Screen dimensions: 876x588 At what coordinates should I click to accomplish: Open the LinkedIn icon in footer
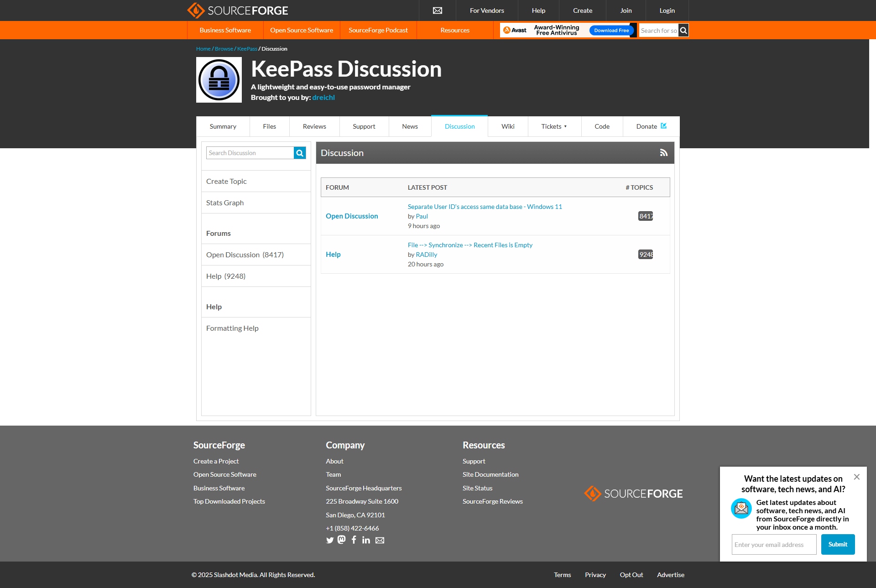(366, 540)
